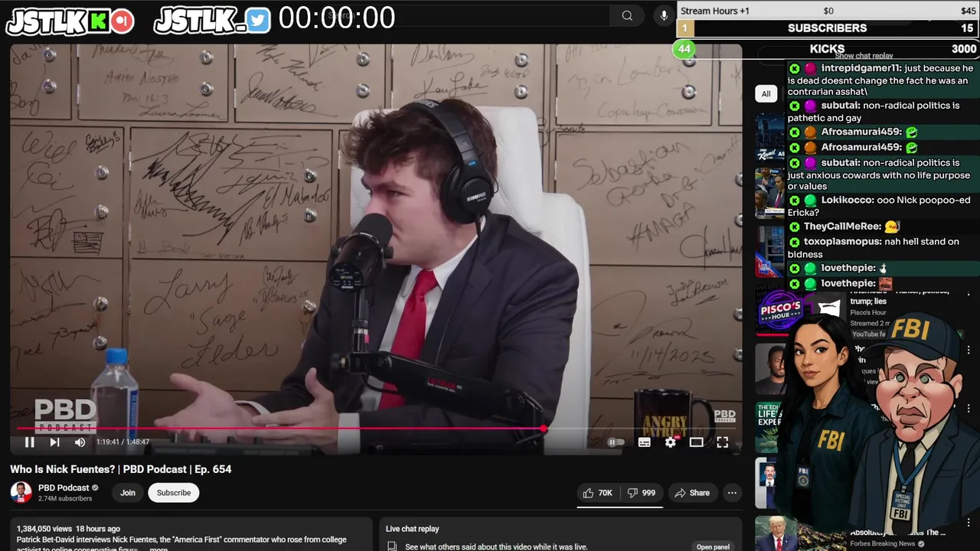Click the live chat replay message icon
Screen dimensions: 980x551
click(392, 546)
